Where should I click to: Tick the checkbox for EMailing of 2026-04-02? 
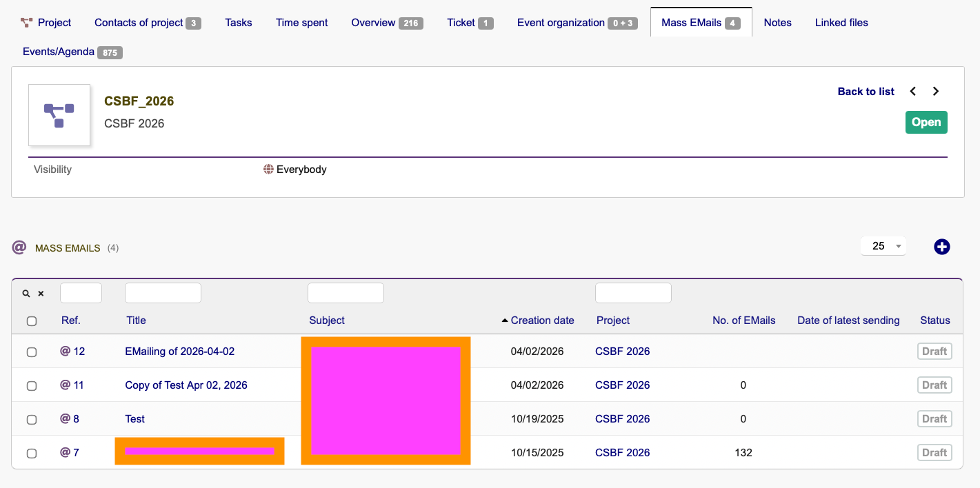(x=32, y=352)
